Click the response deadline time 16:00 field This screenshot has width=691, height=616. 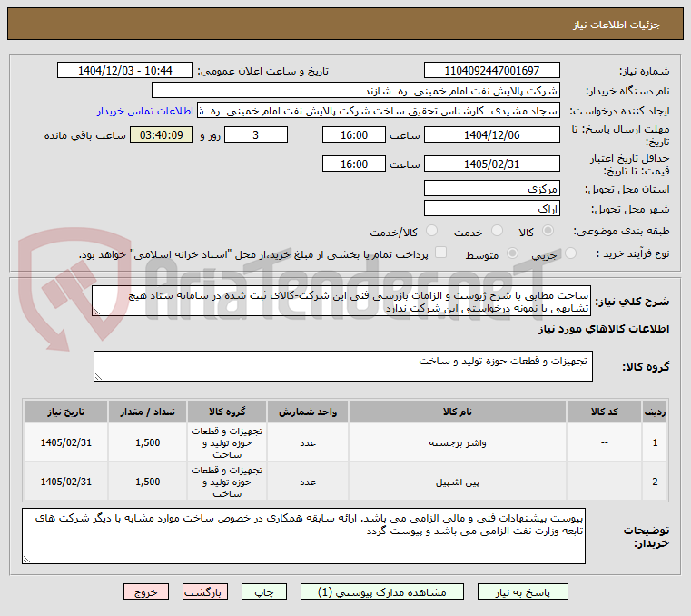click(x=354, y=135)
